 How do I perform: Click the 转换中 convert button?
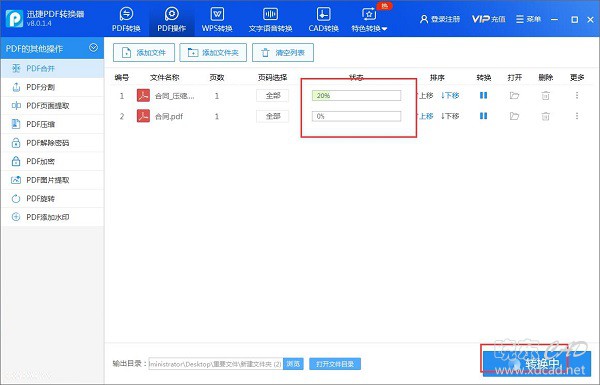click(537, 363)
